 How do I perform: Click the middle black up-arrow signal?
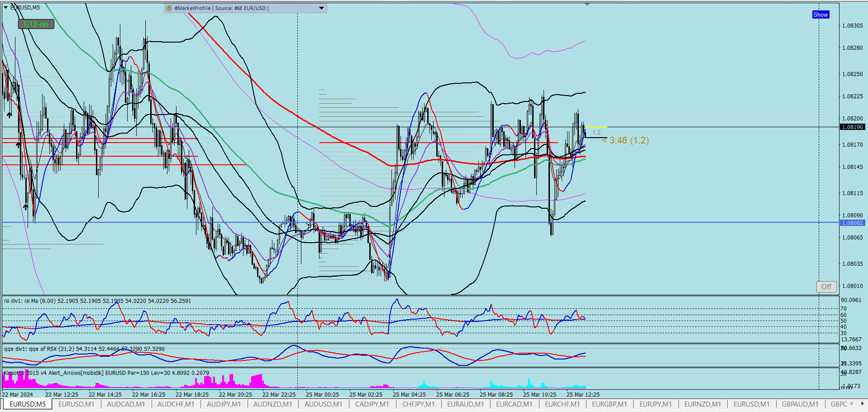18,145
